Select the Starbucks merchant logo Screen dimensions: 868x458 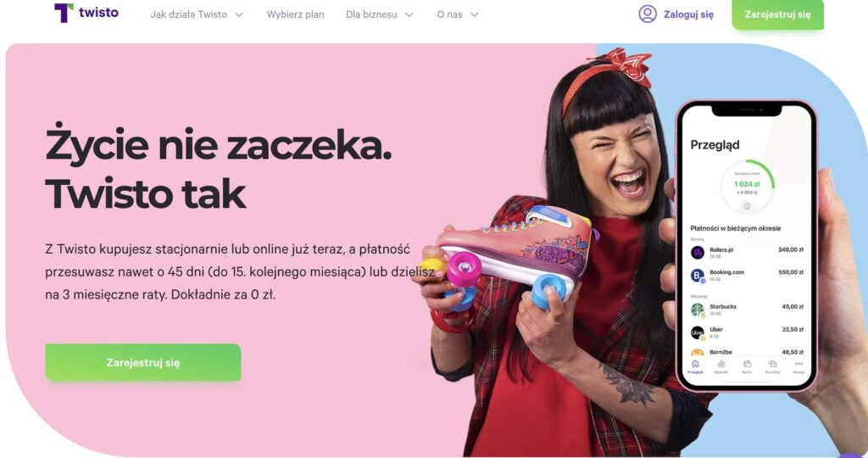pyautogui.click(x=698, y=310)
